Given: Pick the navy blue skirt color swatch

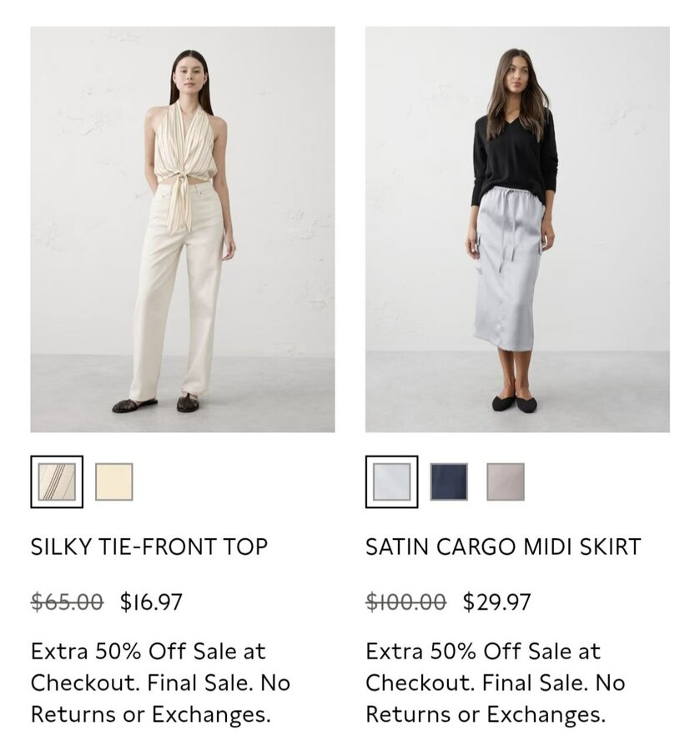Looking at the screenshot, I should tap(449, 481).
